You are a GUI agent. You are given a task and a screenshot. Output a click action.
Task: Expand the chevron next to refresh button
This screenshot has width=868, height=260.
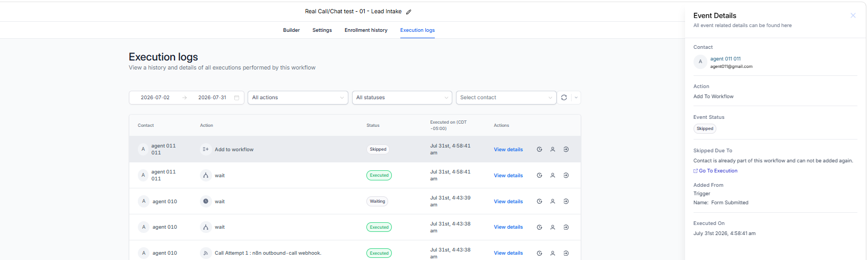tap(576, 98)
